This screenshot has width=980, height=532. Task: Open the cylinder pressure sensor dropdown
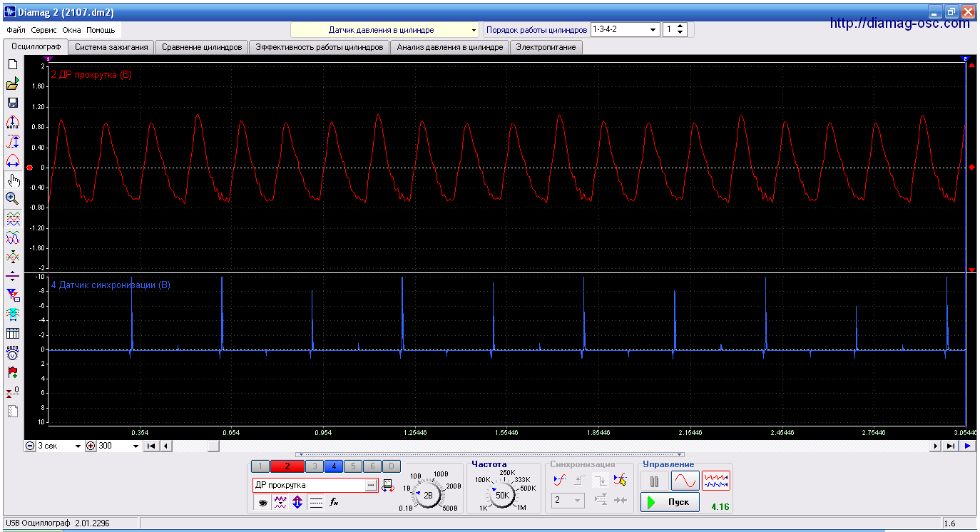[384, 30]
